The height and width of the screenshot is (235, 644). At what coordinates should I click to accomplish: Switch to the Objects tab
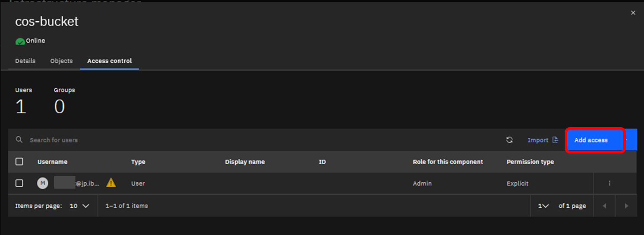[x=62, y=61]
